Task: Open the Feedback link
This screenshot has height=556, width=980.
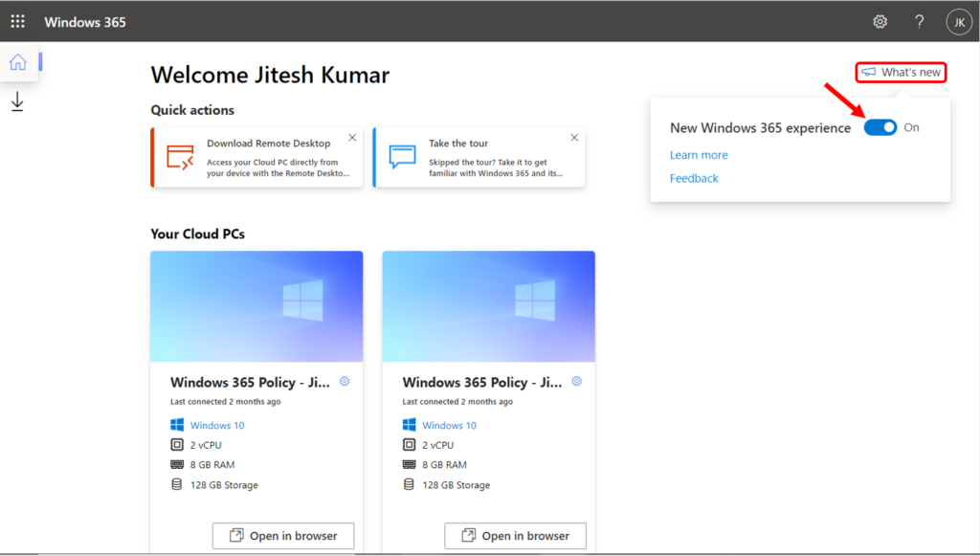Action: [694, 178]
